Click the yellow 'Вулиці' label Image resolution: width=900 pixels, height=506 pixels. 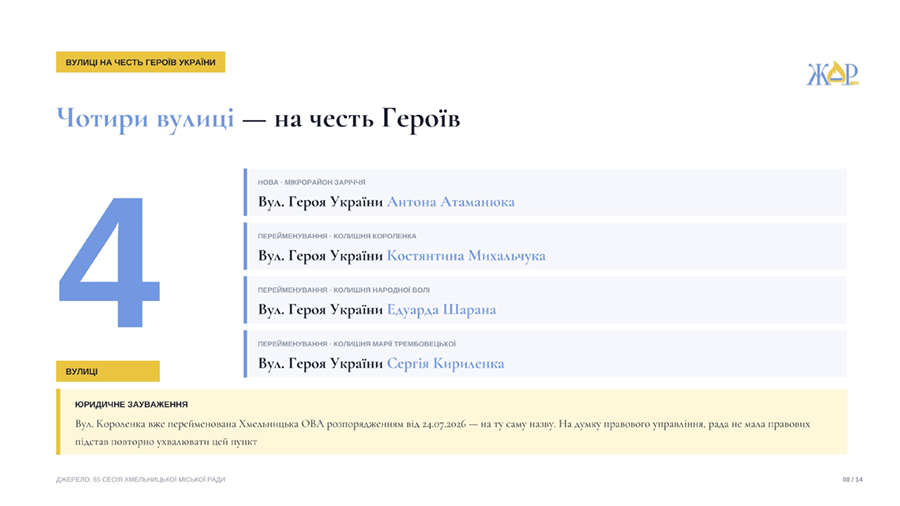108,371
